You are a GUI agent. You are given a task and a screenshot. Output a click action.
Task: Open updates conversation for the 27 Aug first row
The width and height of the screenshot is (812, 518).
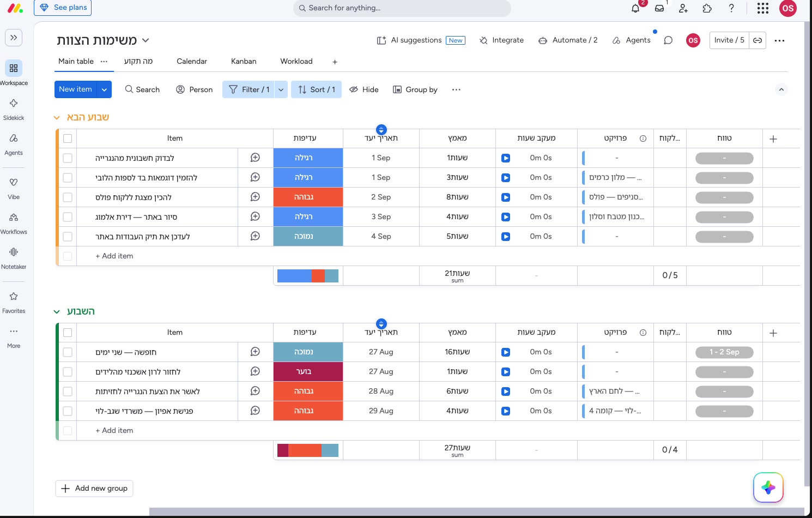tap(255, 352)
